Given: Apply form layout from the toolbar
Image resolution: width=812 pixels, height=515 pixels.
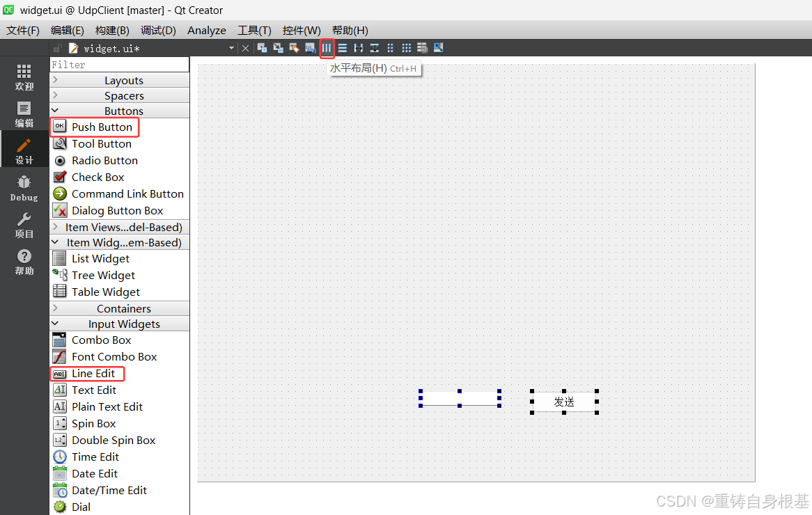Looking at the screenshot, I should (391, 48).
